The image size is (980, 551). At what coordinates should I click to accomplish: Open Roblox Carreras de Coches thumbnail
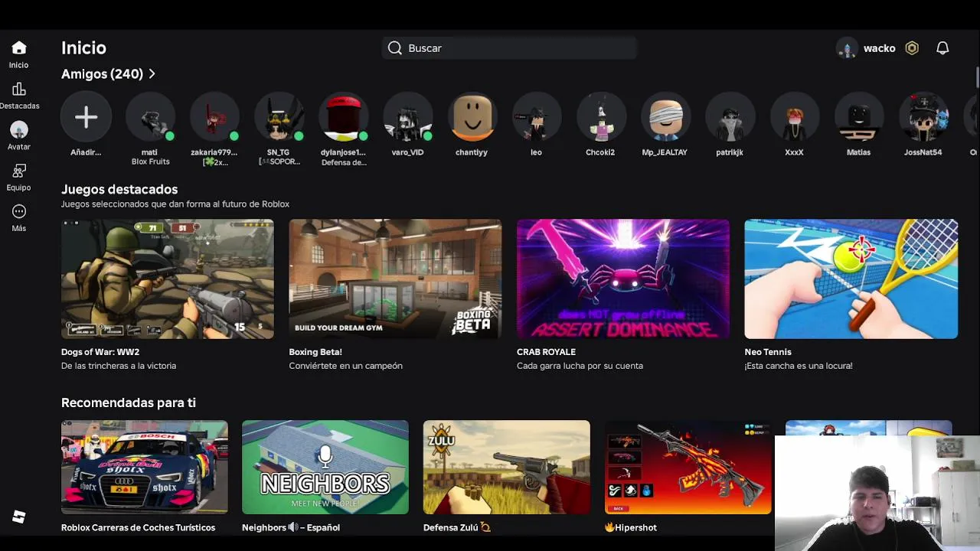point(145,467)
